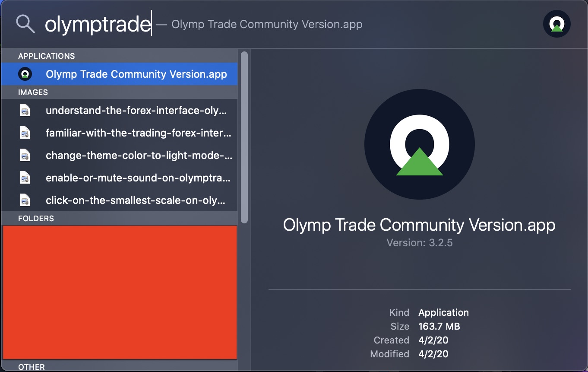The image size is (588, 372).
Task: Click the OTHER section header
Action: (x=31, y=367)
